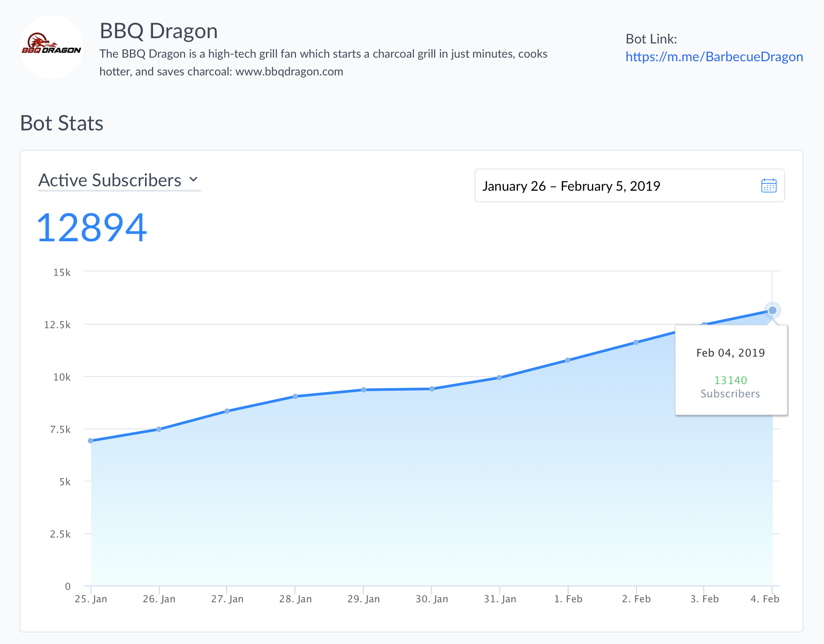The width and height of the screenshot is (824, 644).
Task: Click the 'Bot Stats' heading
Action: (62, 123)
